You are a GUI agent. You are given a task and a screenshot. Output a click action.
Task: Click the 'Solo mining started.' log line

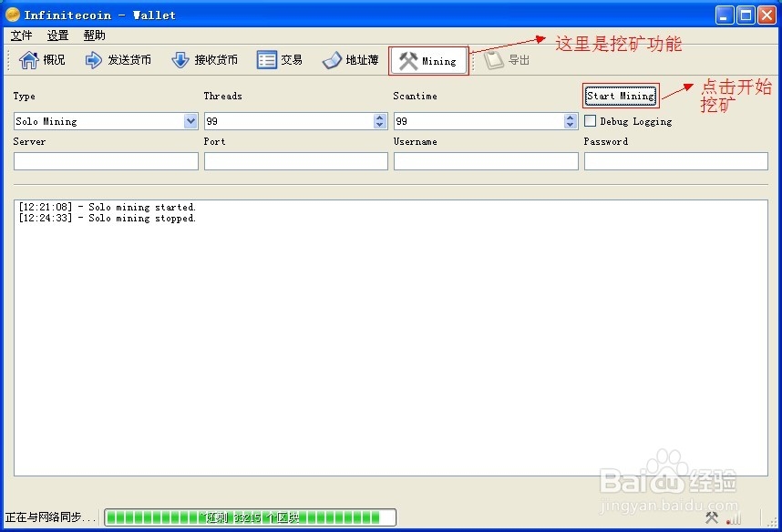point(108,207)
